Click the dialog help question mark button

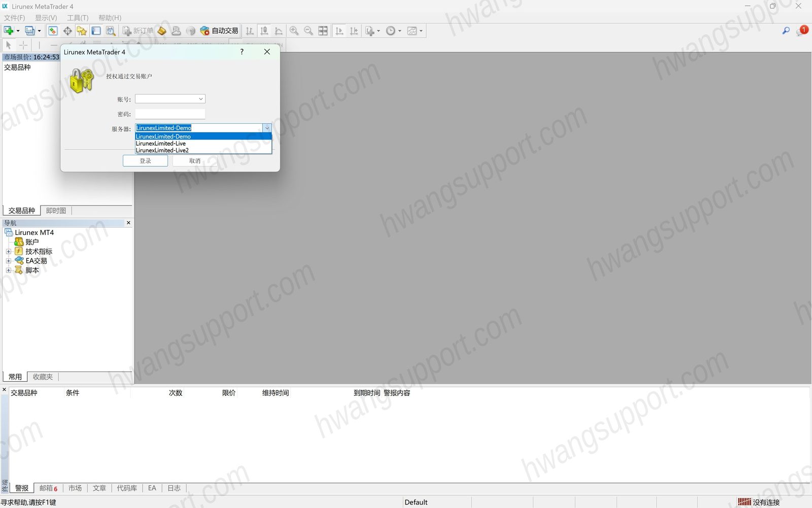pos(242,52)
